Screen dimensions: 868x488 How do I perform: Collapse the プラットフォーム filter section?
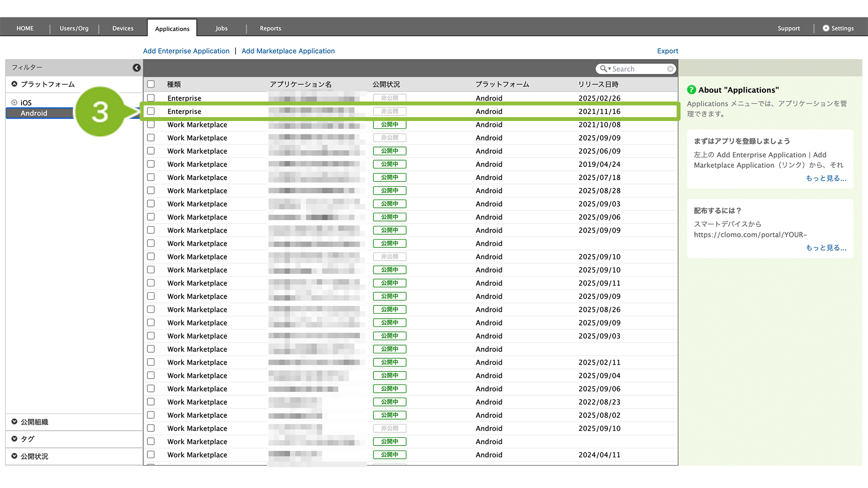pos(15,84)
